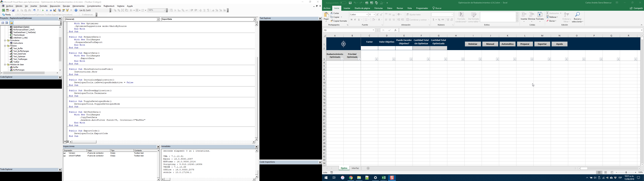Click the Run macro play icon
Screen dimensions: 644x181
click(43, 11)
